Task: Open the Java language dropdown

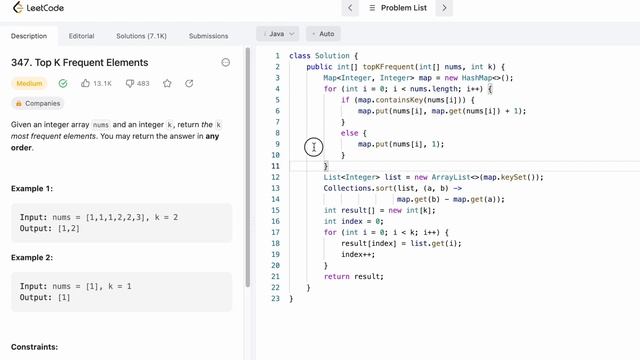Action: coord(278,34)
